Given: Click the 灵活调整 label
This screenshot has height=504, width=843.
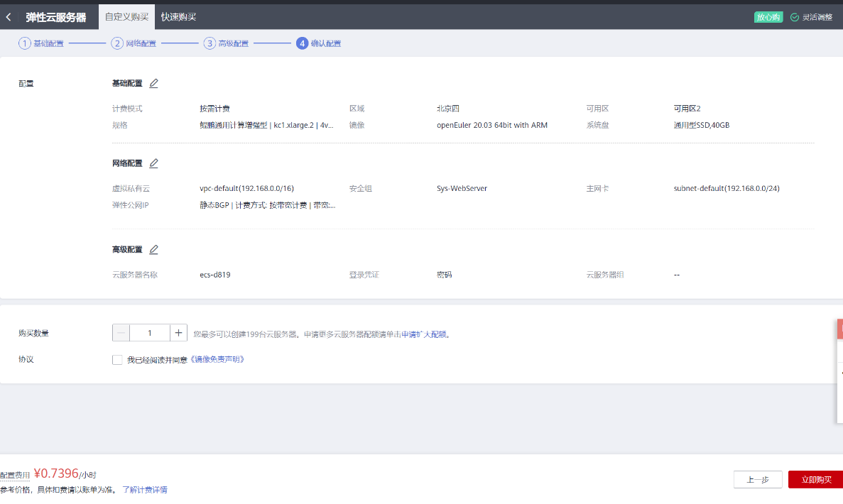Looking at the screenshot, I should coord(817,17).
